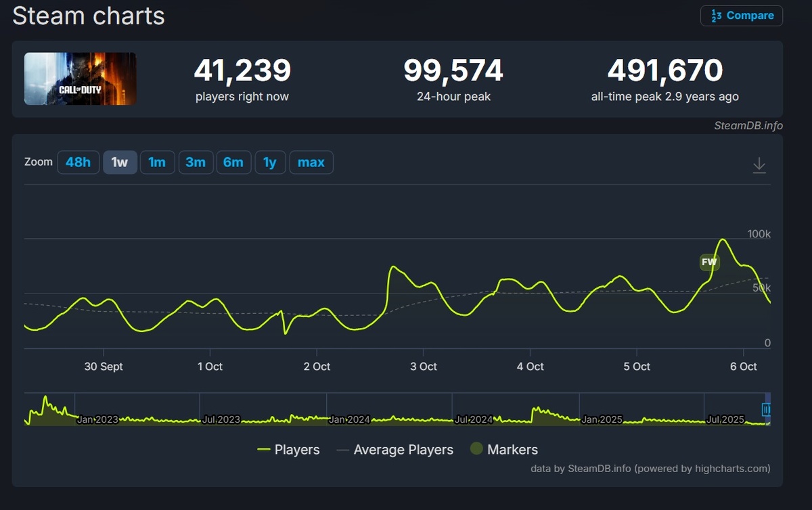Click Jan 2025 in the navigator timeline
The image size is (812, 510).
[602, 419]
